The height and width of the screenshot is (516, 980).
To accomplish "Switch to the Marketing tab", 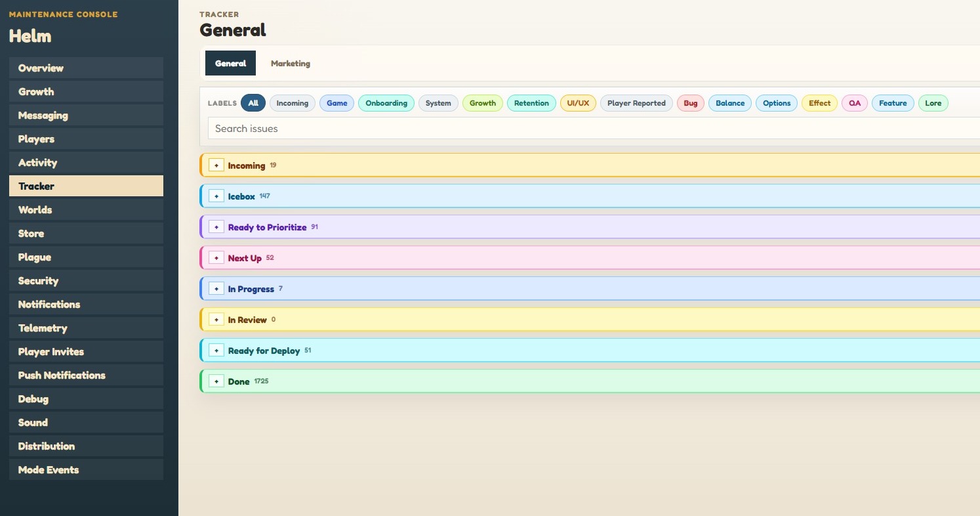I will 291,63.
